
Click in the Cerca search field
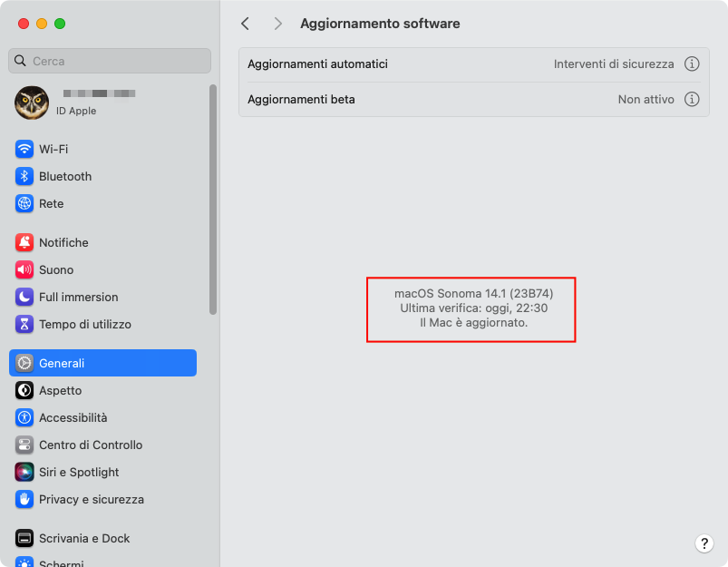coord(110,61)
